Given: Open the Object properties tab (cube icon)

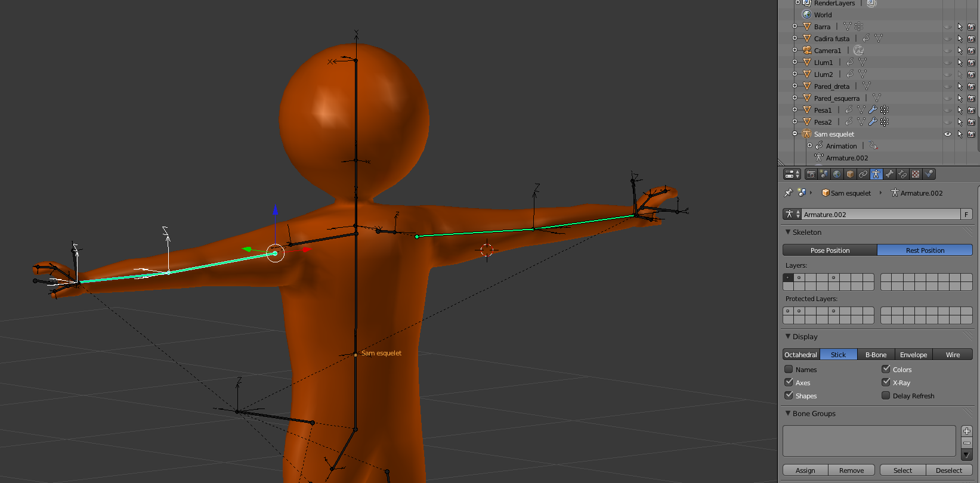Looking at the screenshot, I should click(x=850, y=174).
